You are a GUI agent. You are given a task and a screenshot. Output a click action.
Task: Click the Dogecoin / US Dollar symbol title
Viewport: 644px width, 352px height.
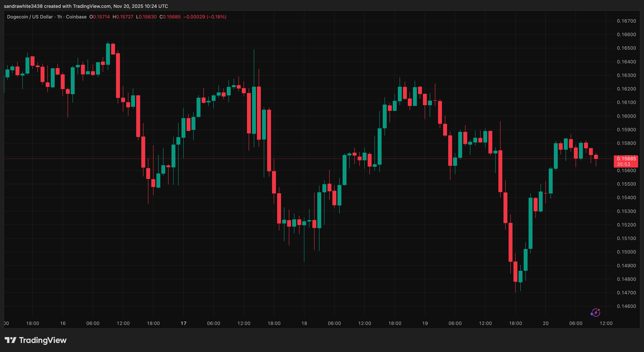tap(30, 17)
